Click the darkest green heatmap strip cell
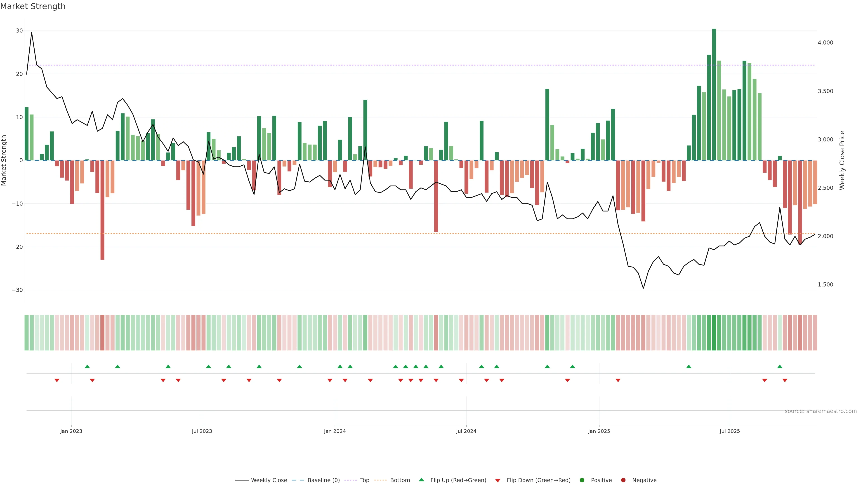This screenshot has height=488, width=868. (x=714, y=333)
